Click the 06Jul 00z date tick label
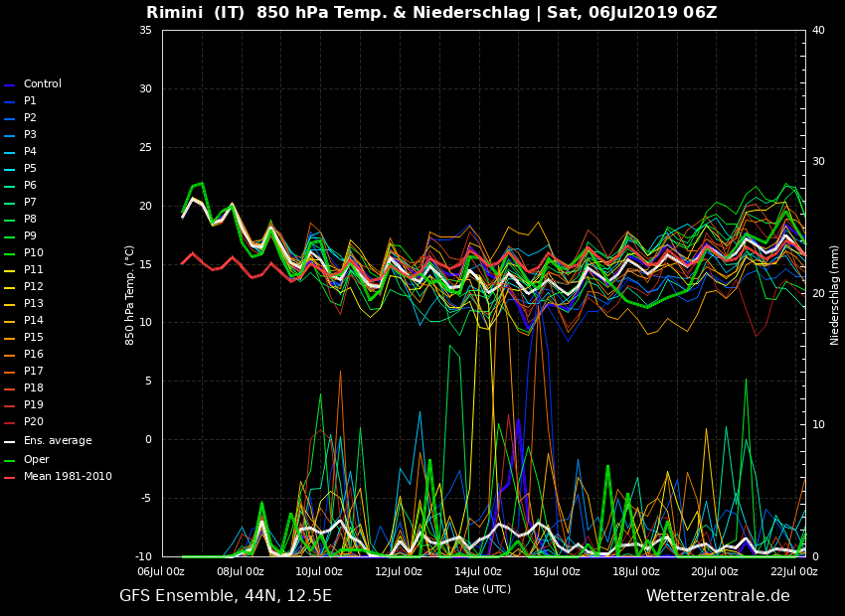Screen dimensions: 845x616 click(161, 572)
